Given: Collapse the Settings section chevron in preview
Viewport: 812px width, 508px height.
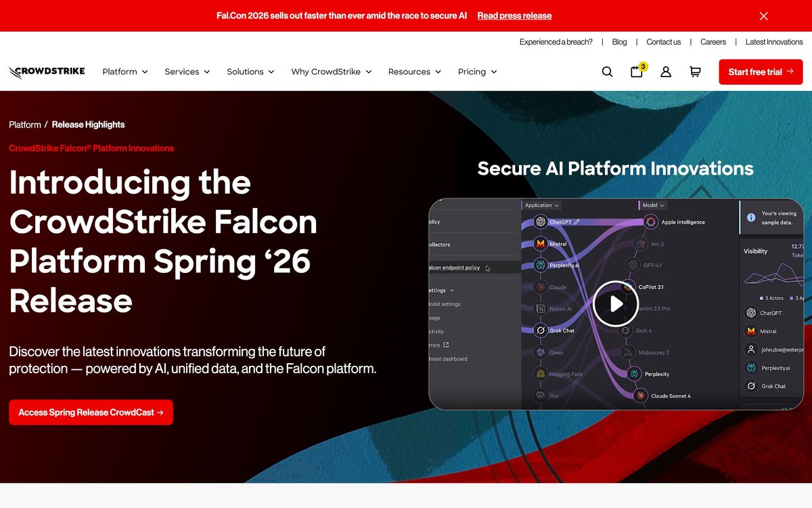Looking at the screenshot, I should coord(452,290).
